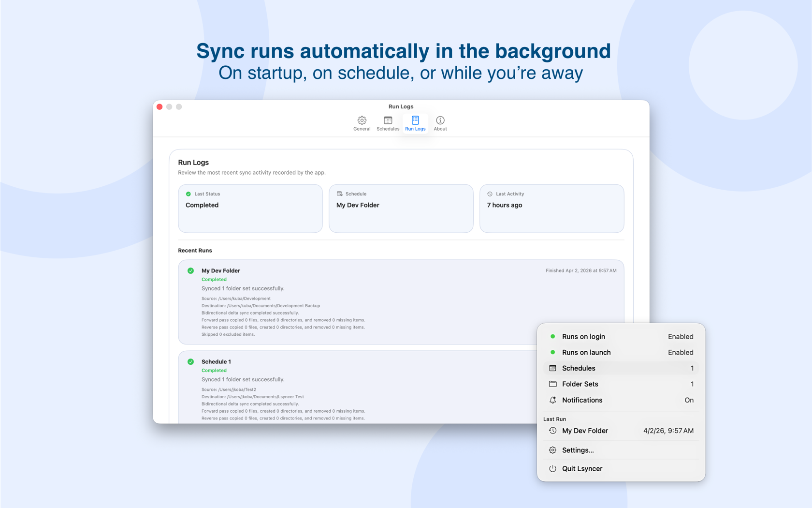Open Settings... from the popup menu
Screen dimensions: 812x508
click(578, 450)
